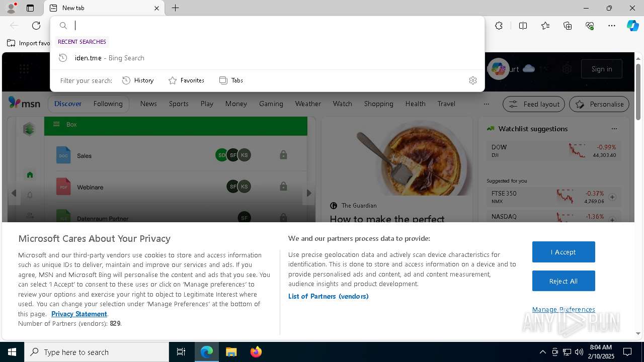
Task: Open volume control in system tray
Action: [x=579, y=352]
